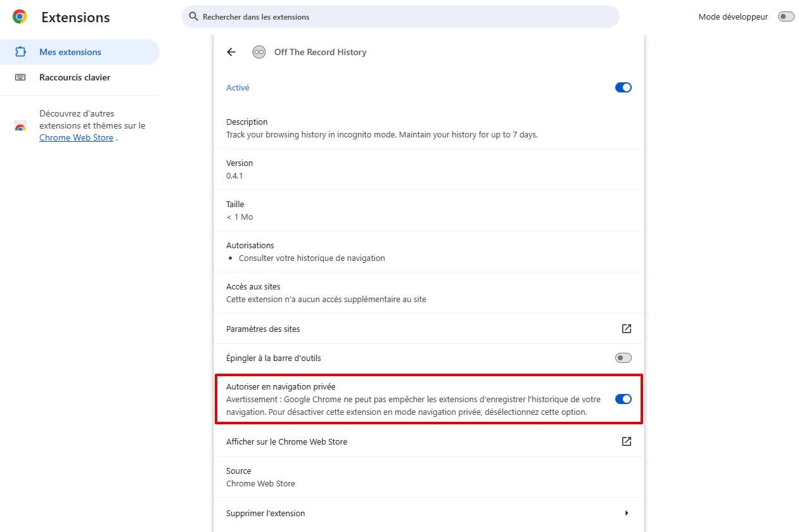799x532 pixels.
Task: Click the Off The Record History title
Action: point(320,52)
